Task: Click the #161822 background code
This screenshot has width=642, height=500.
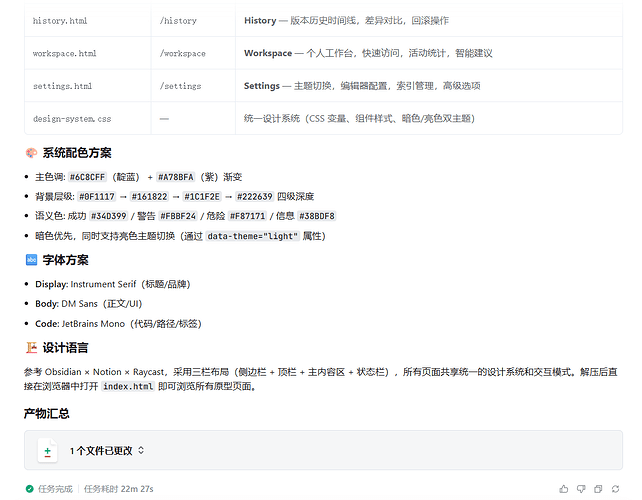Action: pos(149,197)
